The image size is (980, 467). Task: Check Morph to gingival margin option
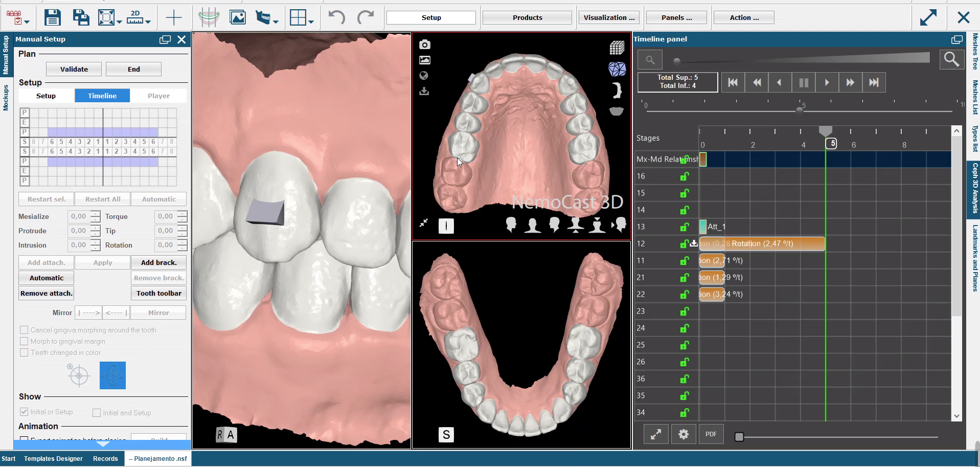(24, 341)
